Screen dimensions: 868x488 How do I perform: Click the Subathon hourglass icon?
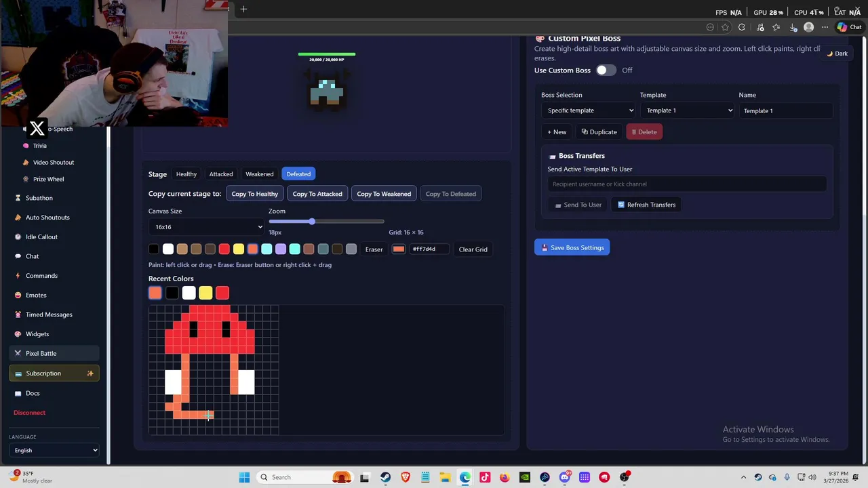coord(18,198)
